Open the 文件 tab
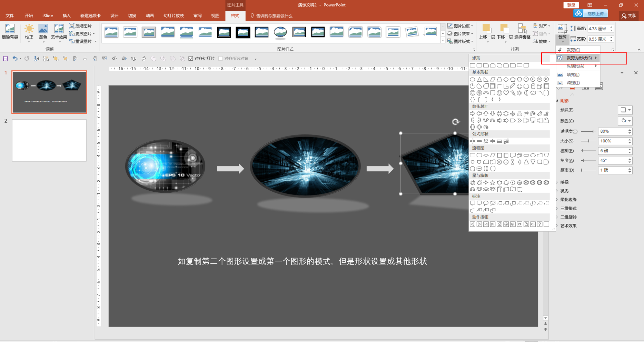Viewport: 644px width, 342px height. (10, 16)
